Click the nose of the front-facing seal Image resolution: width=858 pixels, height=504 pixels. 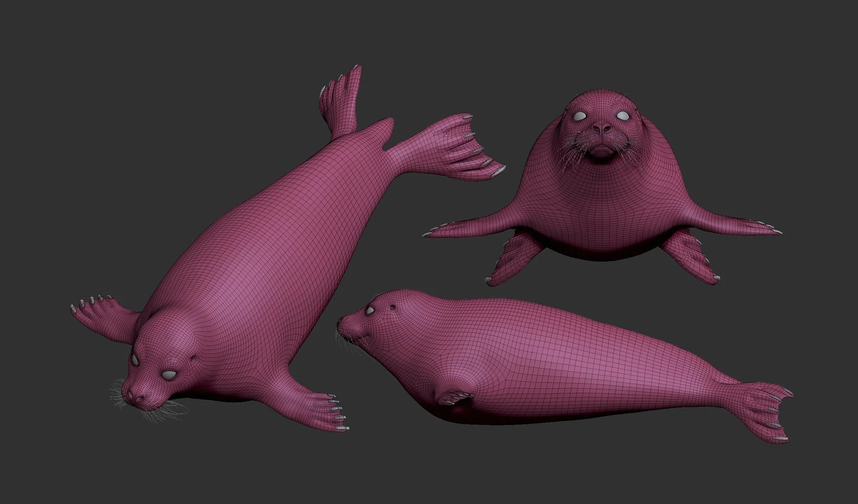602,128
